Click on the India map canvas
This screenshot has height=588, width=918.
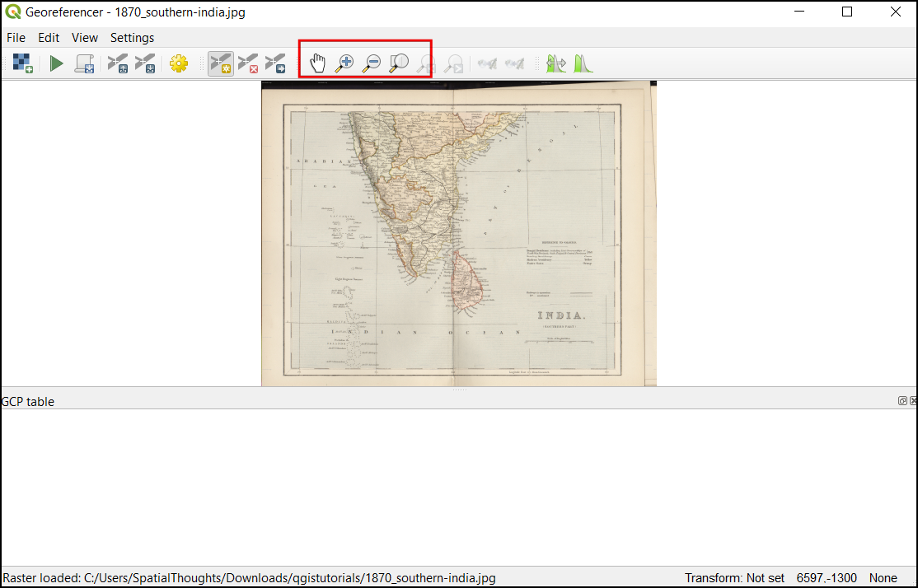coord(458,233)
